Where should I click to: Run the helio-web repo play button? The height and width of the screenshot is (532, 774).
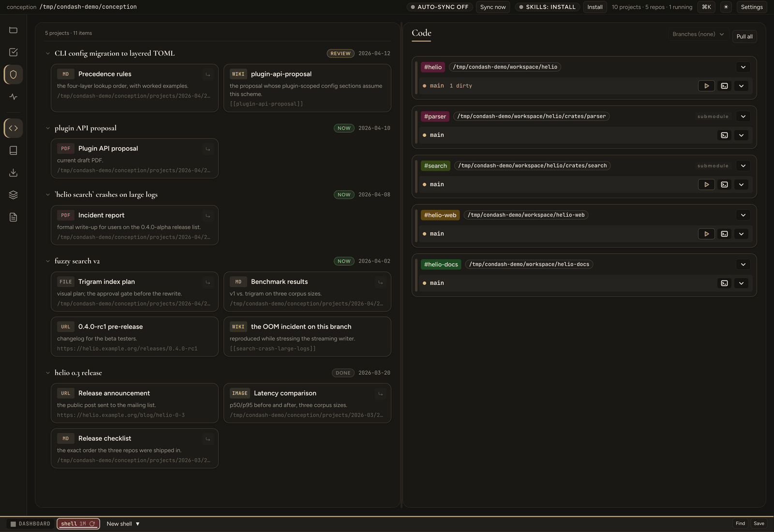[x=706, y=234]
